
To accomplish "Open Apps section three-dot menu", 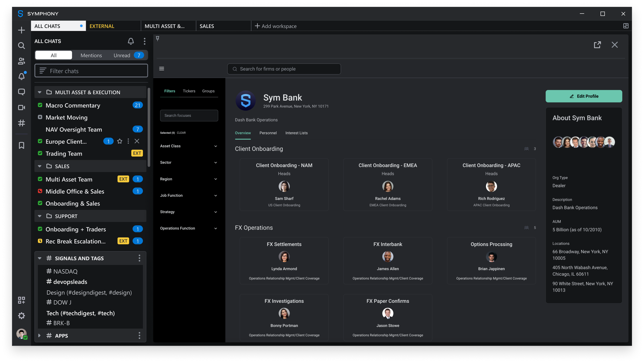I will click(139, 335).
